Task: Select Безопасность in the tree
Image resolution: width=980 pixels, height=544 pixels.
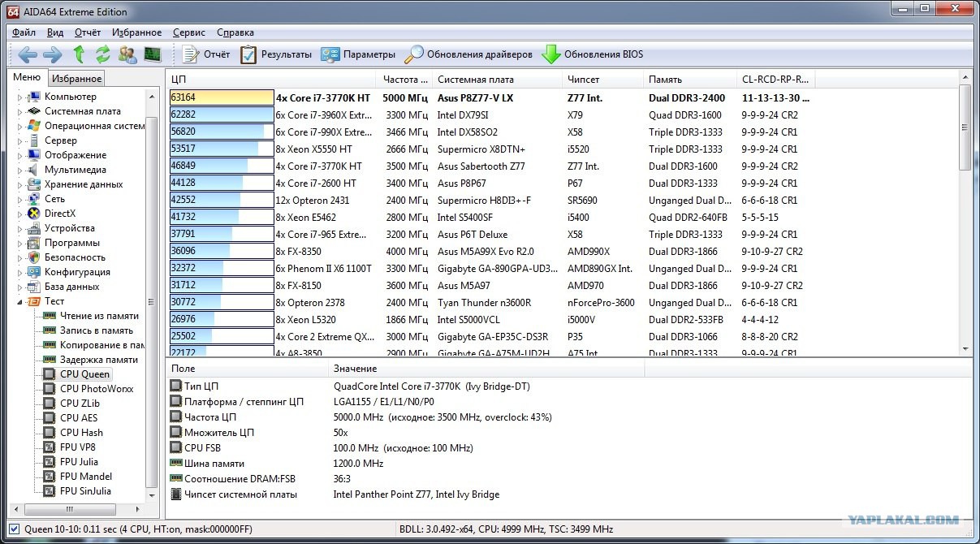Action: tap(75, 257)
